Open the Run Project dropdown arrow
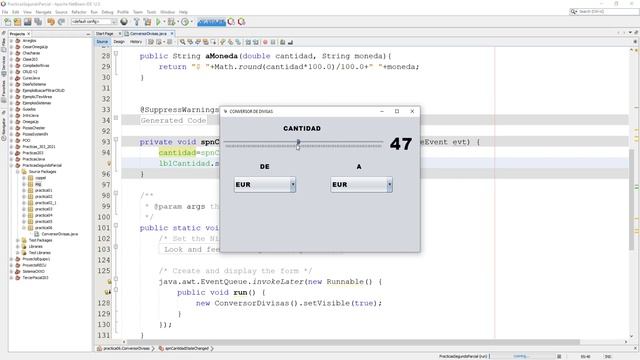640x360 pixels. pyautogui.click(x=164, y=22)
